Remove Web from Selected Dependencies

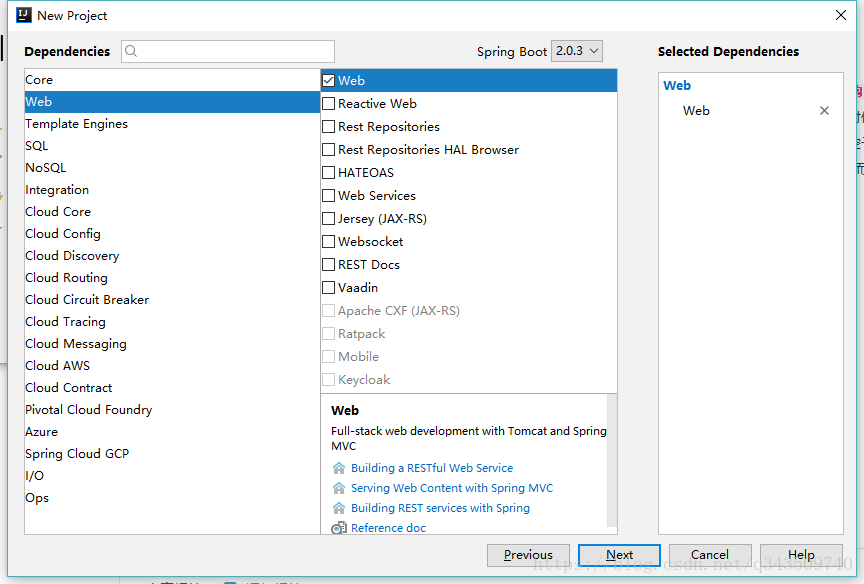(x=824, y=111)
